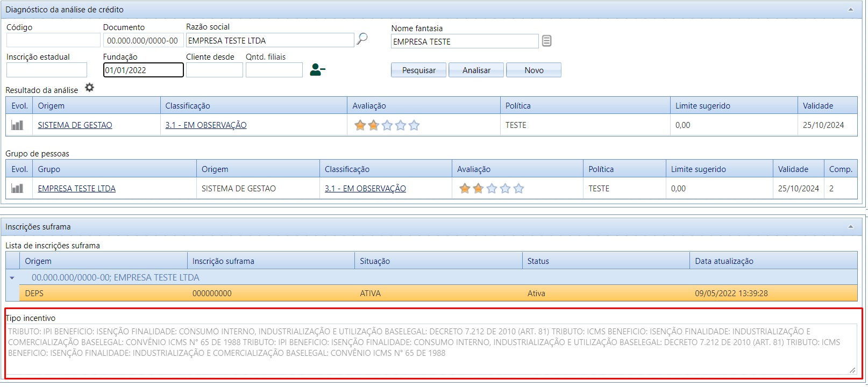This screenshot has width=868, height=387.
Task: Click Limite sugerido header in Resultado da análise
Action: pos(734,106)
